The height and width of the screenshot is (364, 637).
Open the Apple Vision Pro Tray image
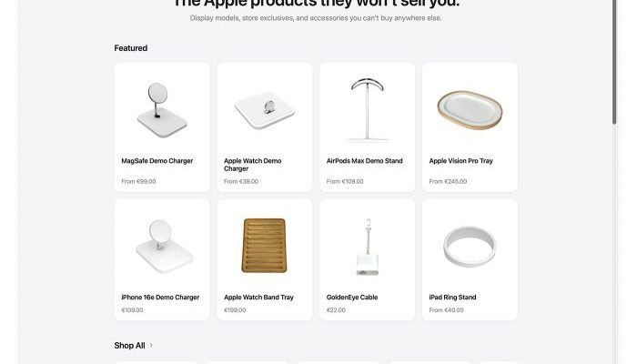[470, 110]
